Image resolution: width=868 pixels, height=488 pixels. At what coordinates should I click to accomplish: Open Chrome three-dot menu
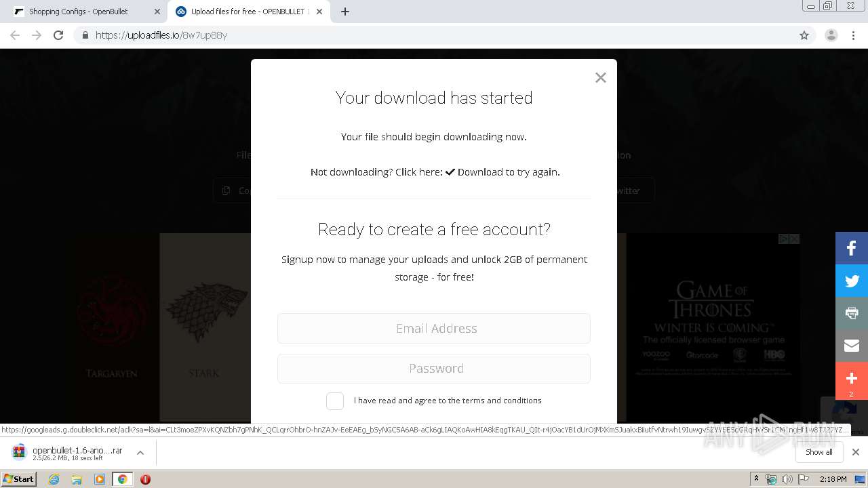pos(854,35)
